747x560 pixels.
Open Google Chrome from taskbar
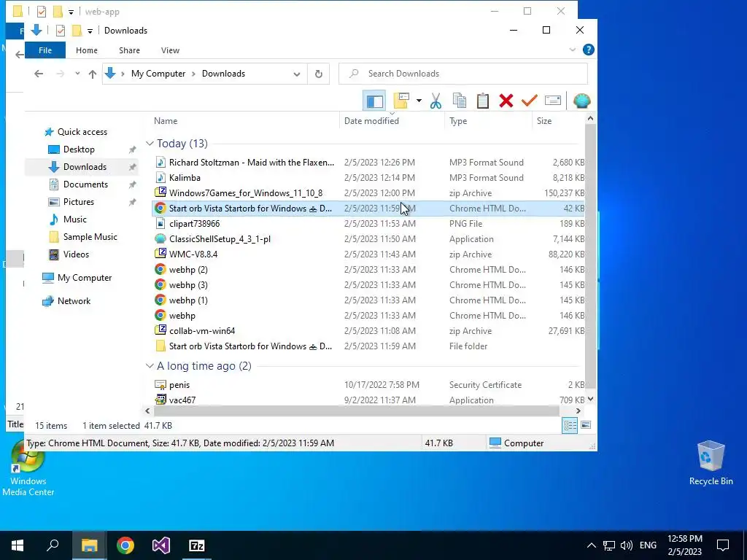point(125,545)
